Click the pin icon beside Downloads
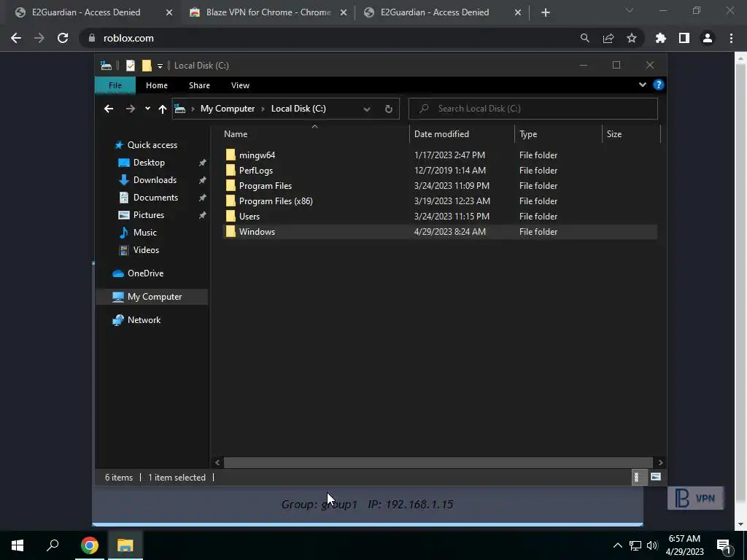747x560 pixels. (203, 181)
